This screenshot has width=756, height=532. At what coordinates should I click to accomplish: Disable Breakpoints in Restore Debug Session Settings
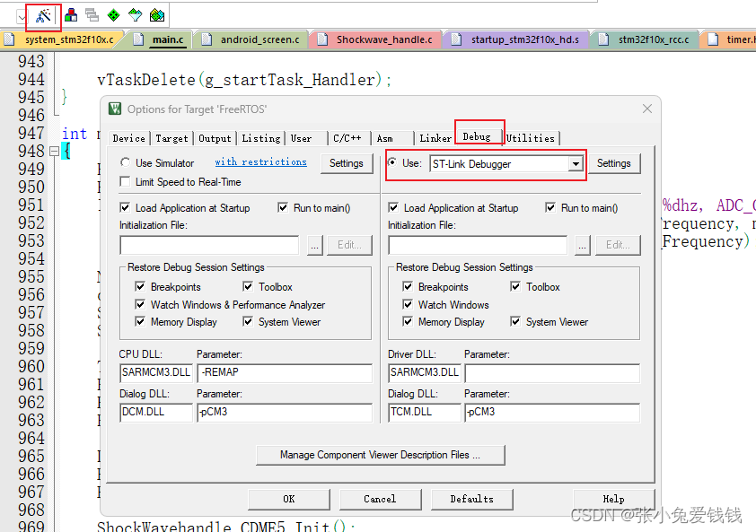click(140, 285)
